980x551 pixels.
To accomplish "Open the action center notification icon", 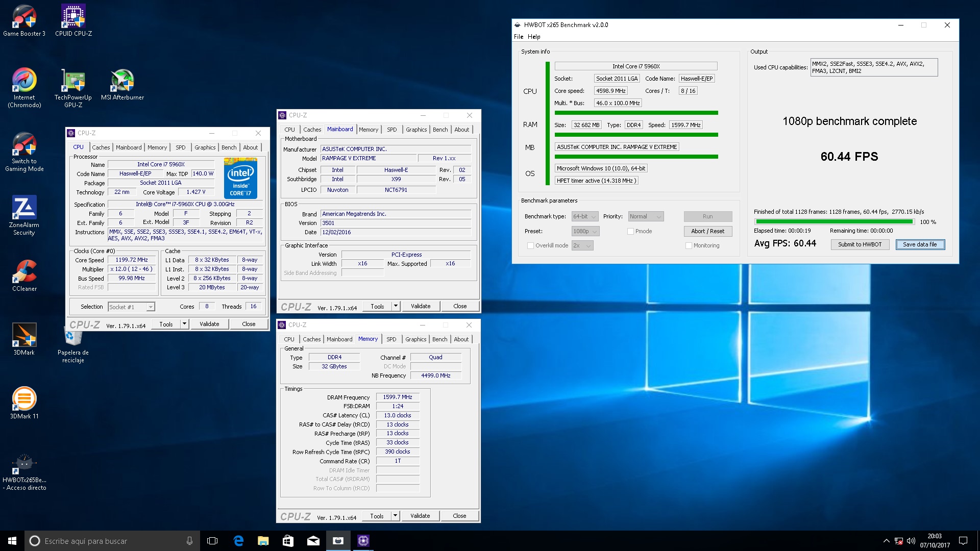I will [963, 541].
